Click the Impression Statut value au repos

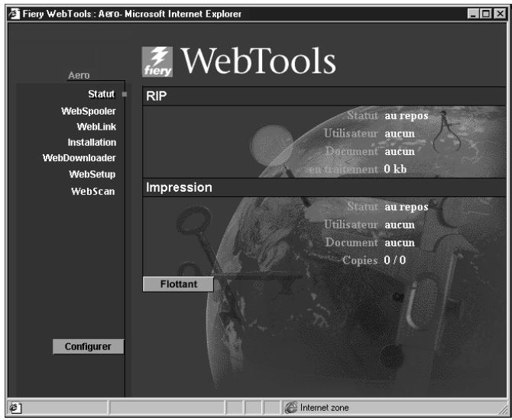(x=407, y=207)
